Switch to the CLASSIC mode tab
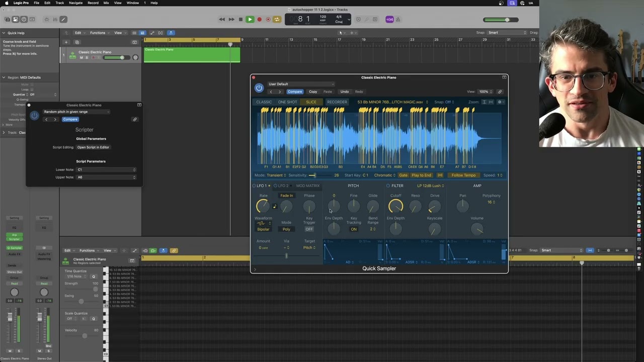The image size is (644, 362). pos(264,102)
